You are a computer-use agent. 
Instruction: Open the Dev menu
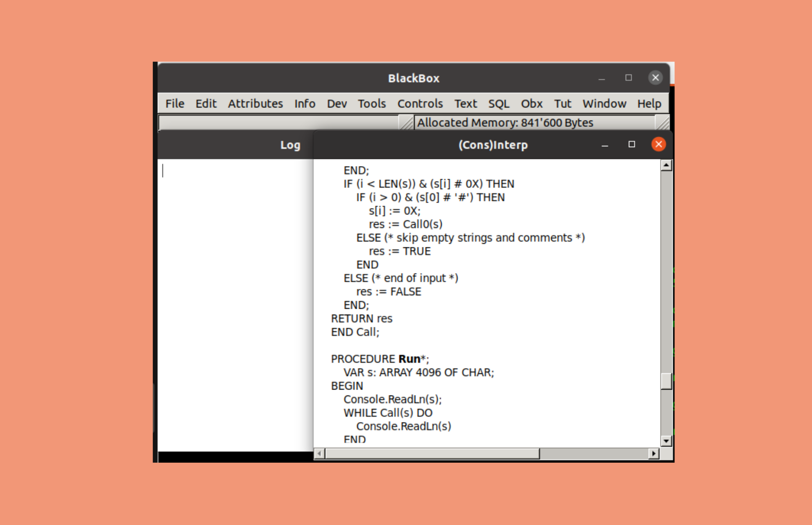[337, 104]
